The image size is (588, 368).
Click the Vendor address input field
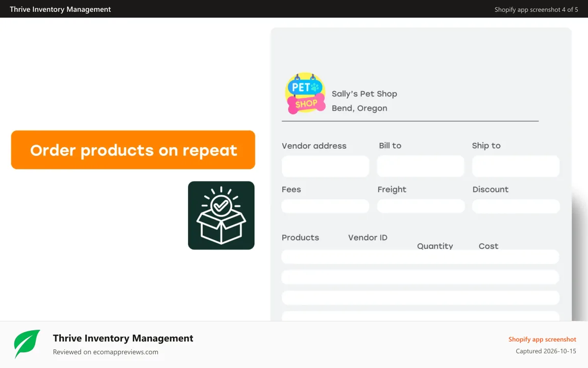pos(325,166)
